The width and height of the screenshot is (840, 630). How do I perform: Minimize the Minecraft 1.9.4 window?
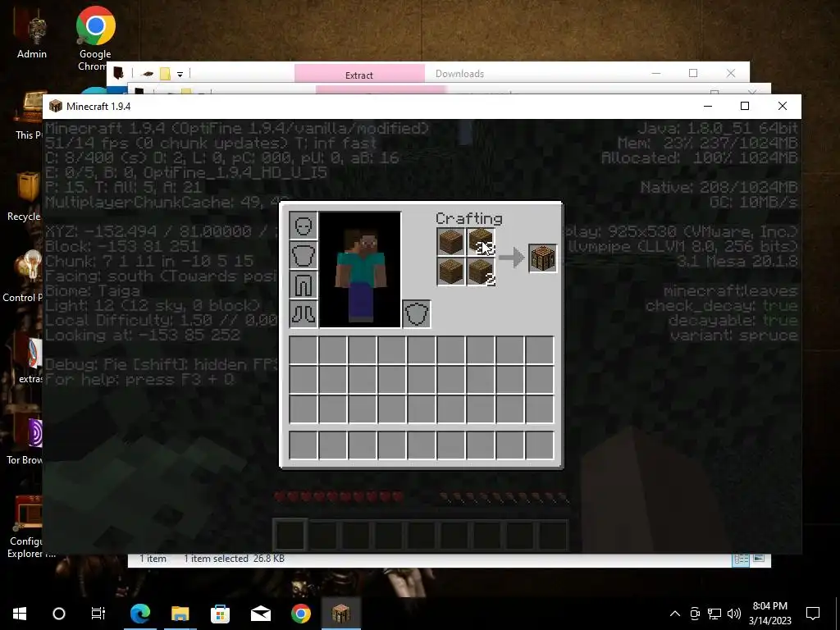tap(708, 106)
